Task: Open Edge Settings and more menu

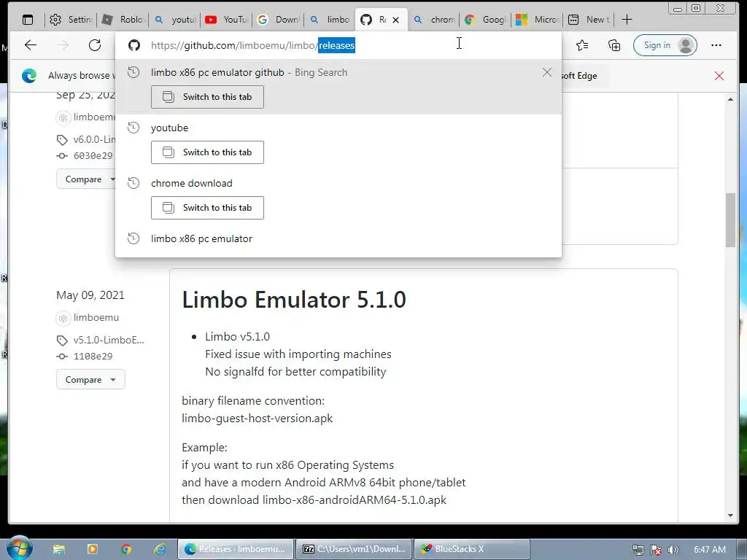Action: (x=716, y=45)
